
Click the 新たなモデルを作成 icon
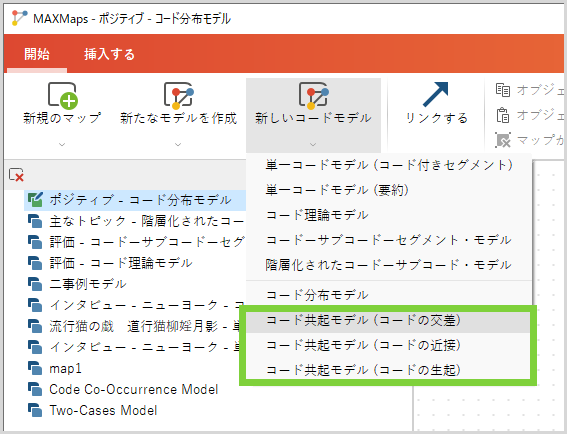(178, 95)
